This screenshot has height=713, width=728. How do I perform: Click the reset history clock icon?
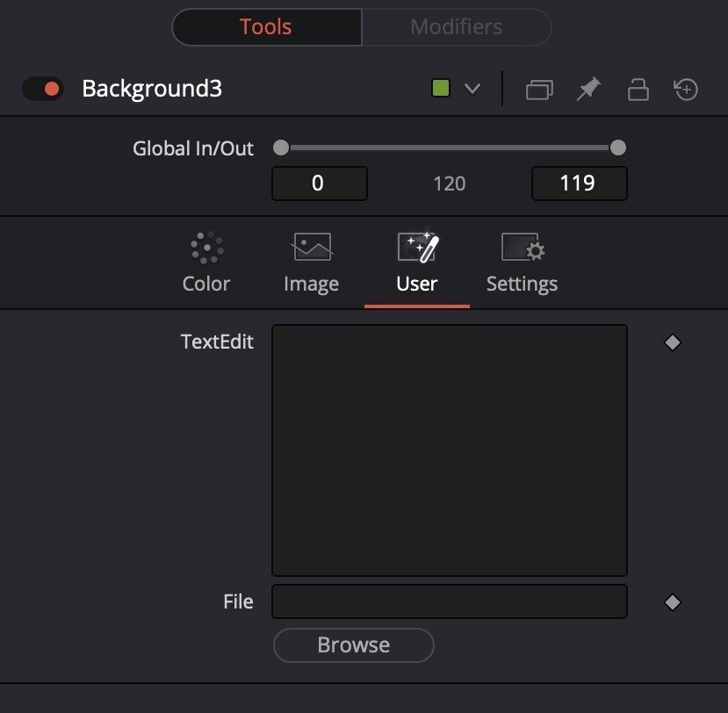[687, 90]
